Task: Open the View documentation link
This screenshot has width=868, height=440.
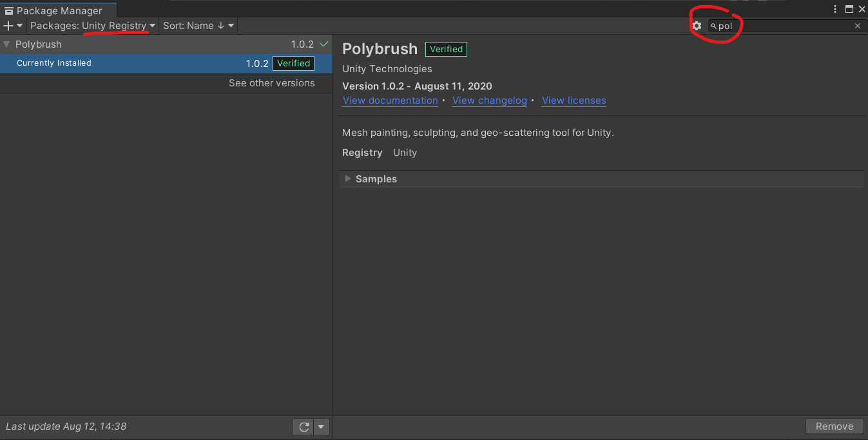Action: tap(390, 100)
